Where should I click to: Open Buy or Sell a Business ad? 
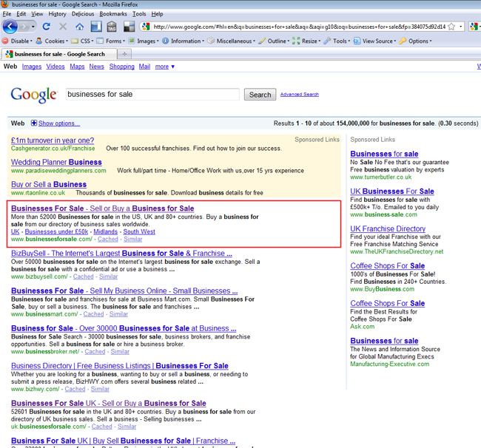pyautogui.click(x=49, y=184)
